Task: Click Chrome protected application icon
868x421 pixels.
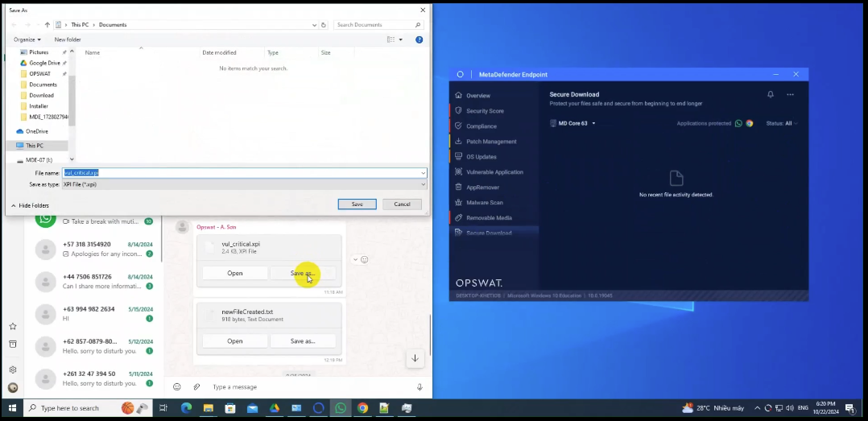Action: (750, 123)
